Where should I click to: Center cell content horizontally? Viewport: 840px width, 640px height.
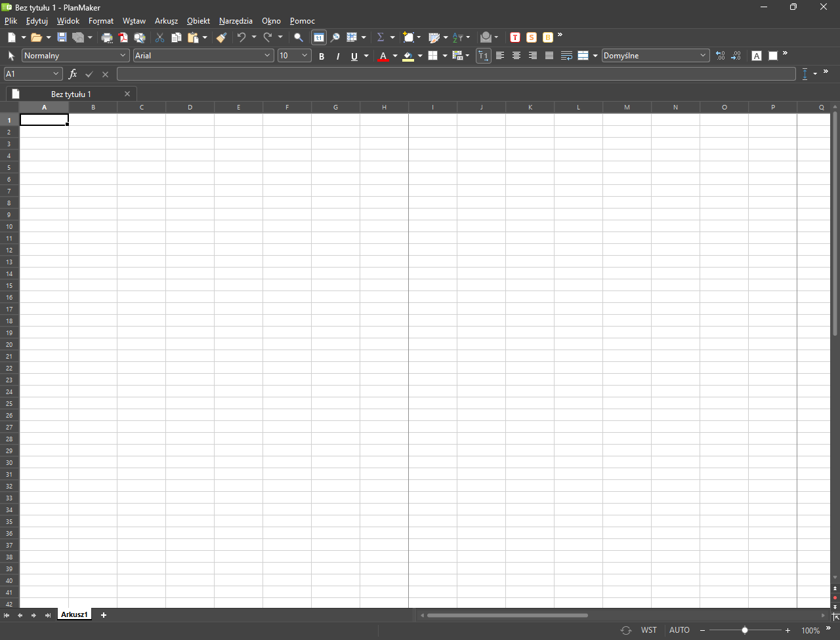516,56
